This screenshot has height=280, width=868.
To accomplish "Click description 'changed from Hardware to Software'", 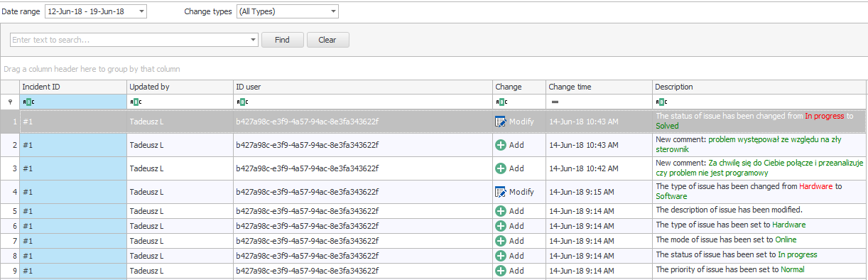I will click(759, 192).
